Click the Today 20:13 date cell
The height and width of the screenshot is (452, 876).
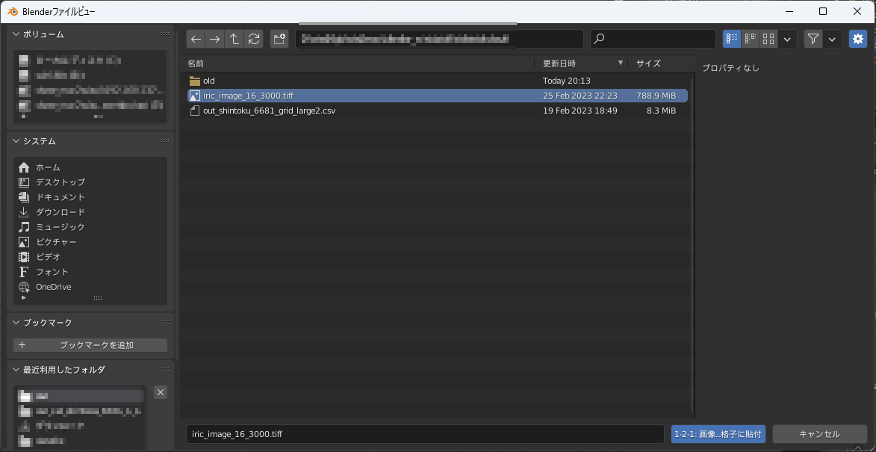pos(566,81)
